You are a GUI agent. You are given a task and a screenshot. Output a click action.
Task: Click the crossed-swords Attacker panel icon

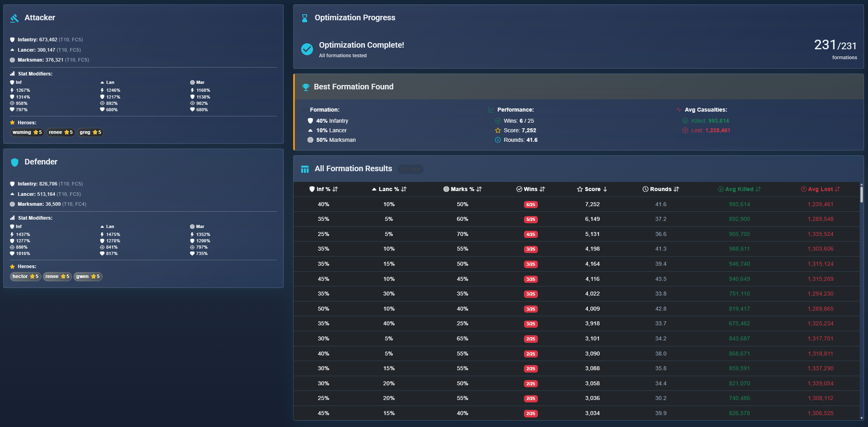(14, 17)
